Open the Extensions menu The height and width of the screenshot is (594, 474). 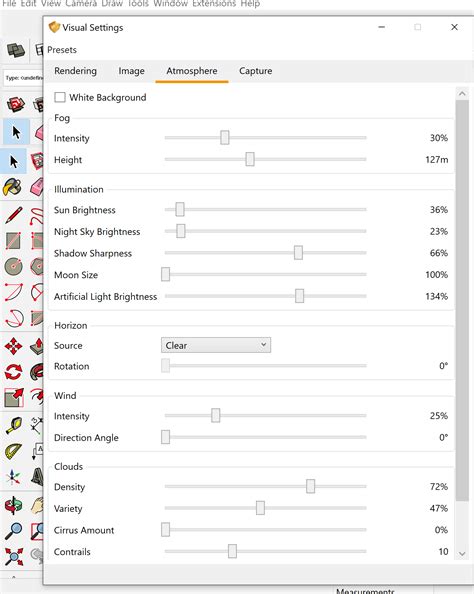coord(214,4)
